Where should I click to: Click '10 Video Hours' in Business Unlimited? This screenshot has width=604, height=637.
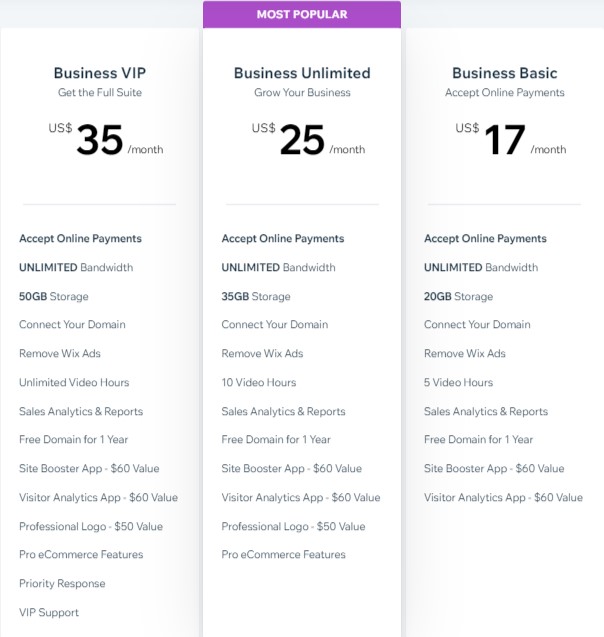click(259, 383)
